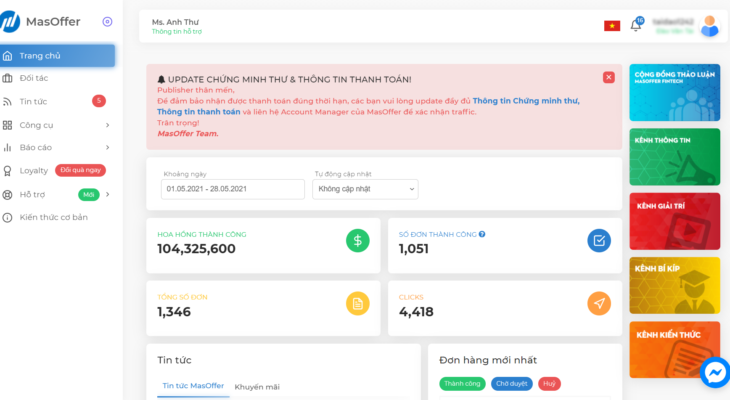The width and height of the screenshot is (730, 400).
Task: Click the RSS feed icon beside Tin tức
Action: point(7,102)
